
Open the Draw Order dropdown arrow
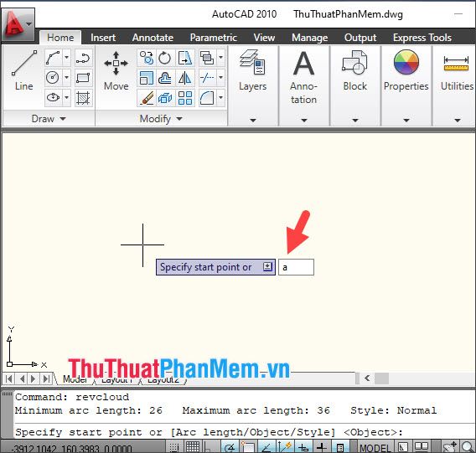click(x=220, y=58)
